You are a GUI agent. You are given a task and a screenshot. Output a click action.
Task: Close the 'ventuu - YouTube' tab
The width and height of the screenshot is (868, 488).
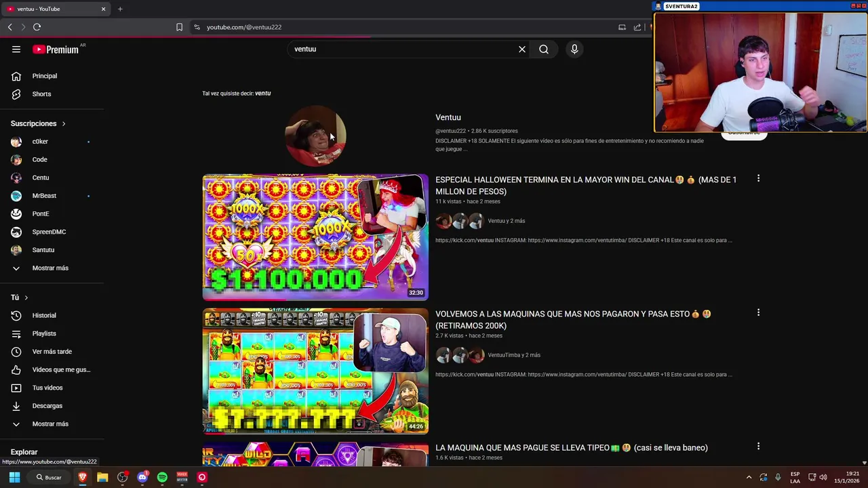click(x=103, y=9)
